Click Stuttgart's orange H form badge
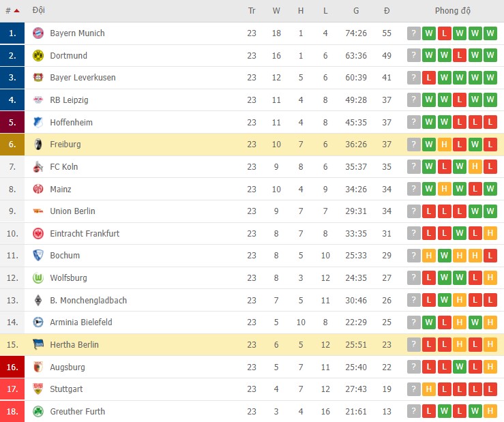Viewport: 504px width, 422px height. point(429,389)
